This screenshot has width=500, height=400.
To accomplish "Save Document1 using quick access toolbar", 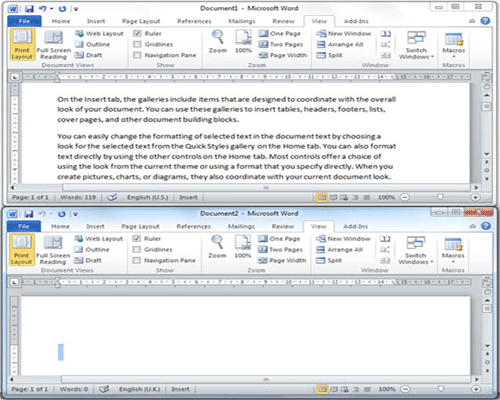I will 29,9.
